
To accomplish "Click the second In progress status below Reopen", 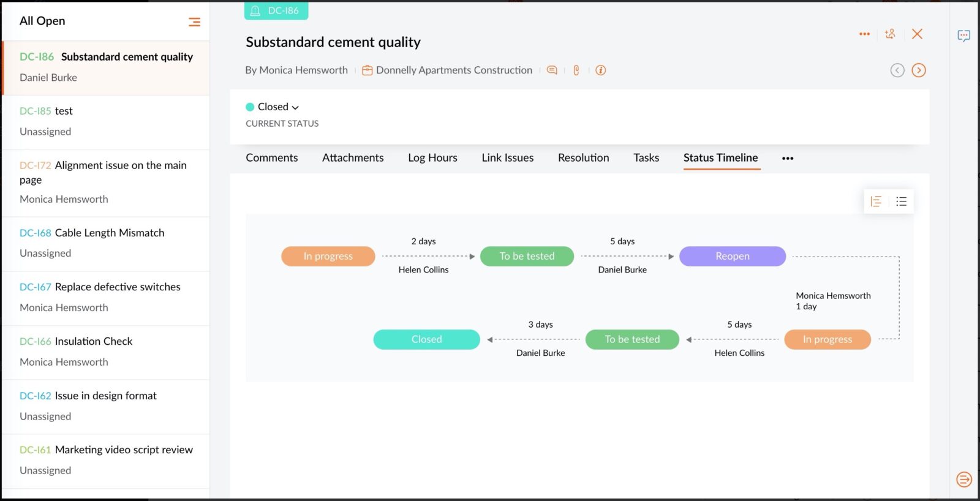I will point(827,339).
